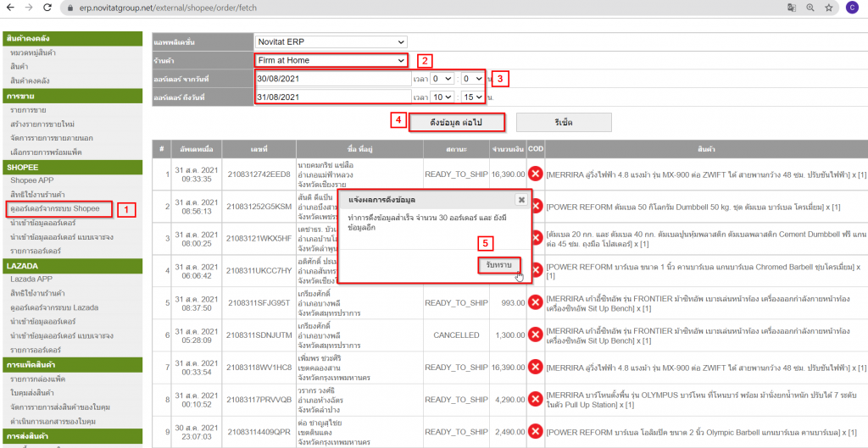Open the Novitat ERP application dropdown
The width and height of the screenshot is (868, 448).
coord(331,41)
